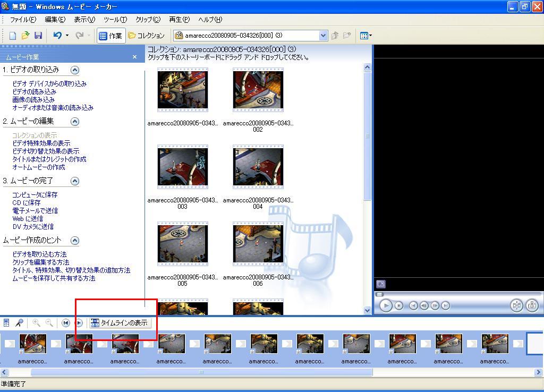Click CD に保存 link
Viewport: 544px width, 392px height.
tap(27, 202)
